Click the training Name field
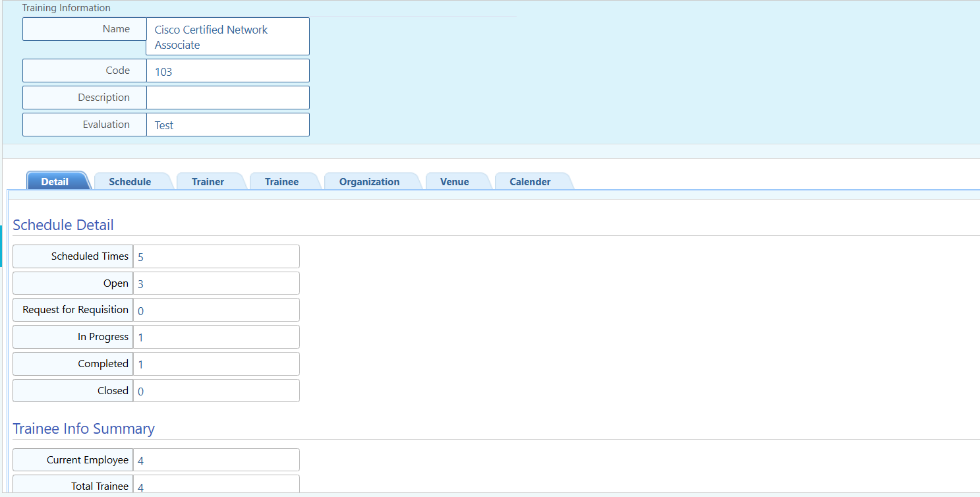The image size is (980, 497). (x=227, y=37)
